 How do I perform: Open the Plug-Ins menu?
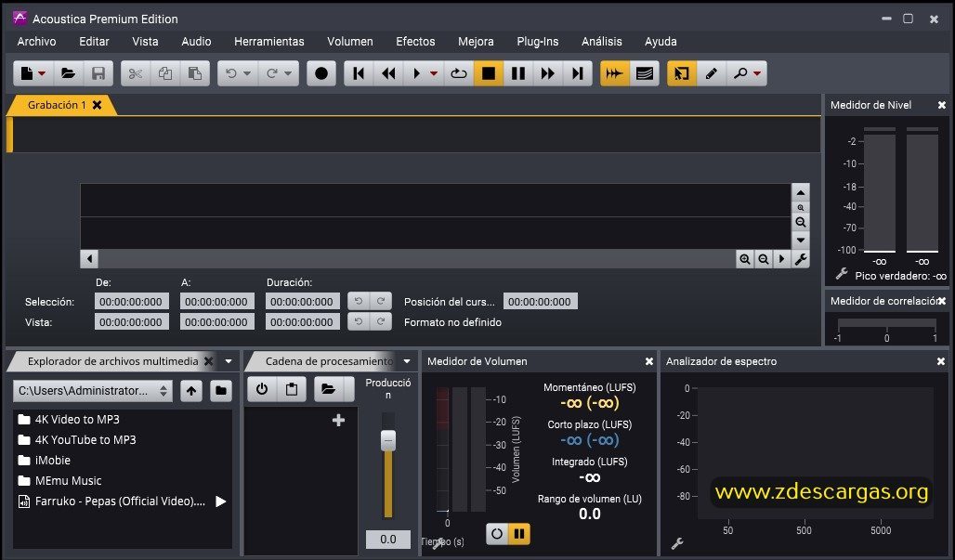(538, 42)
